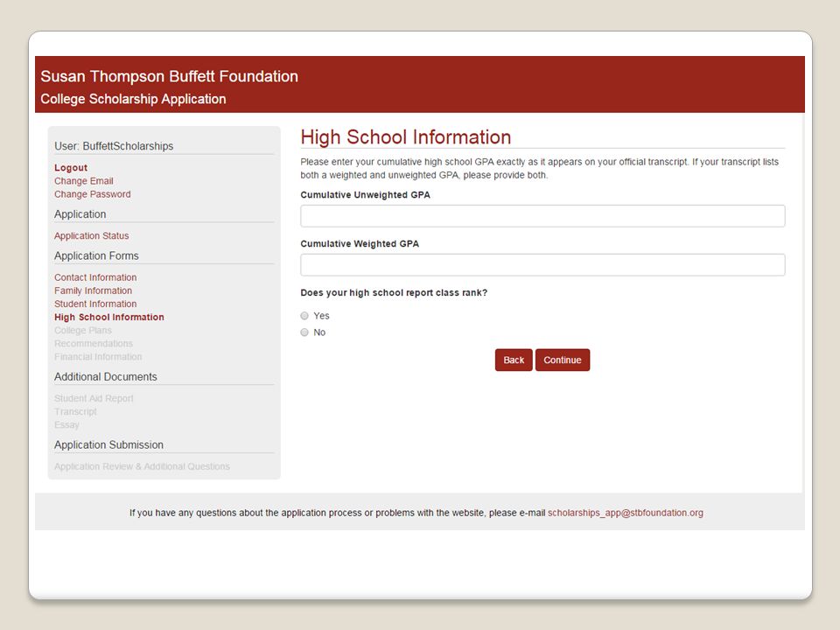This screenshot has width=840, height=630.
Task: Open the greyed Financial Information link
Action: [x=98, y=357]
